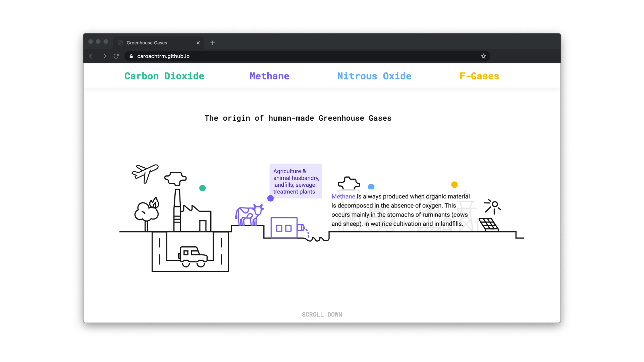Open the Carbon Dioxide section
The image size is (644, 362).
click(164, 76)
